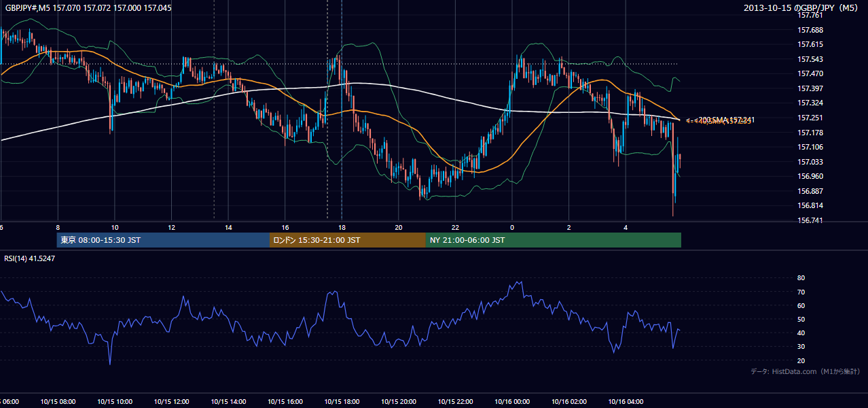This screenshot has width=868, height=408.
Task: Click the 10/15 10:00 bottom time label
Action: tap(115, 401)
